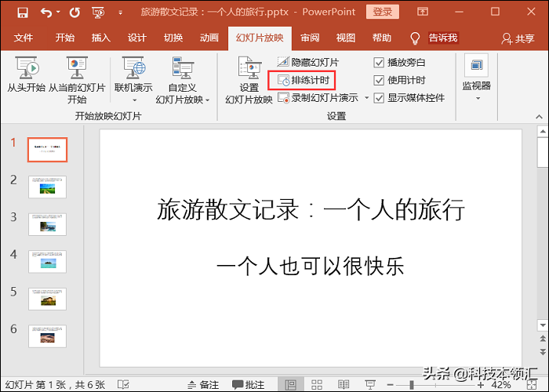Click the 共享 share button
549x392 pixels.
point(518,38)
